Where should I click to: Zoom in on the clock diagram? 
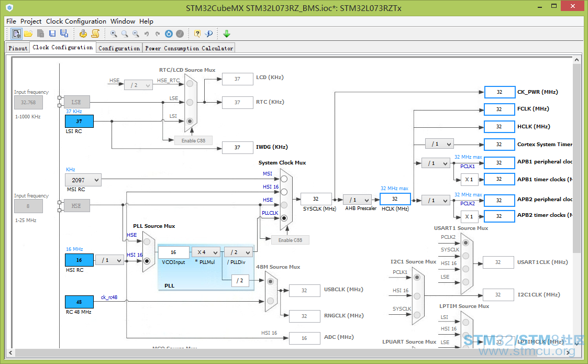tap(114, 34)
